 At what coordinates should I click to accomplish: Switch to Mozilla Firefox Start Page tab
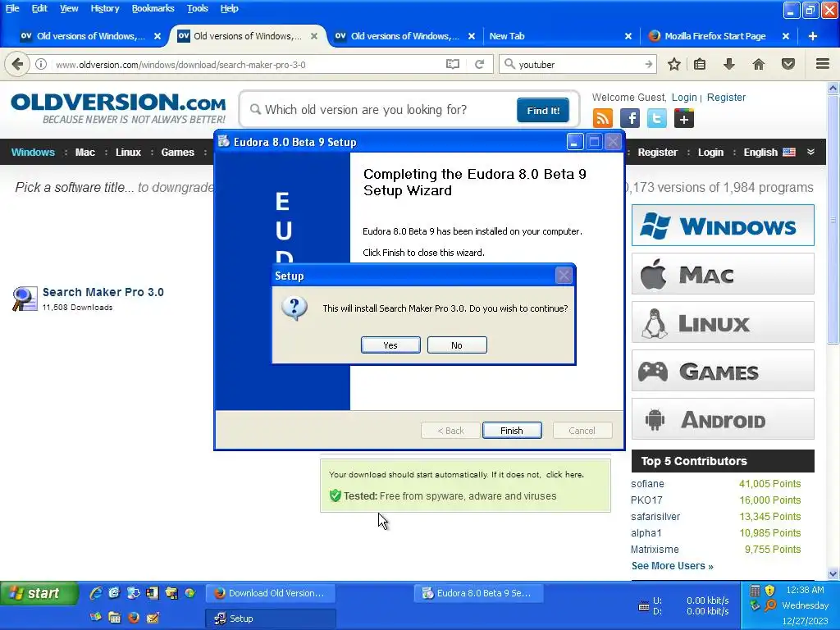tap(718, 36)
